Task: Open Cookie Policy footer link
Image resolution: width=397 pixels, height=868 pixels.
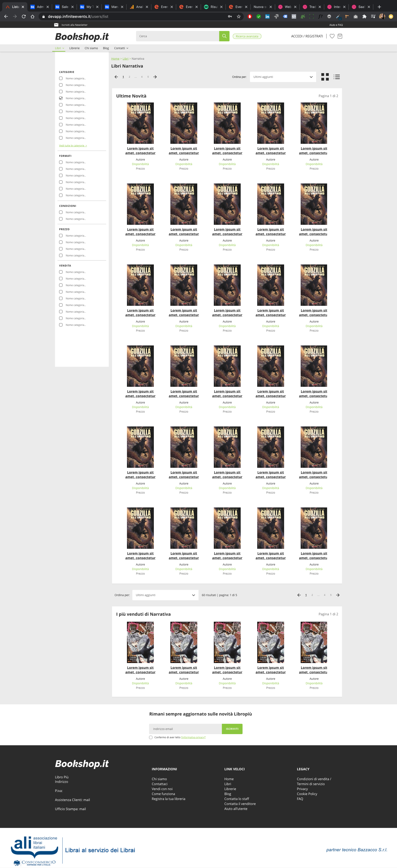Action: (x=307, y=794)
